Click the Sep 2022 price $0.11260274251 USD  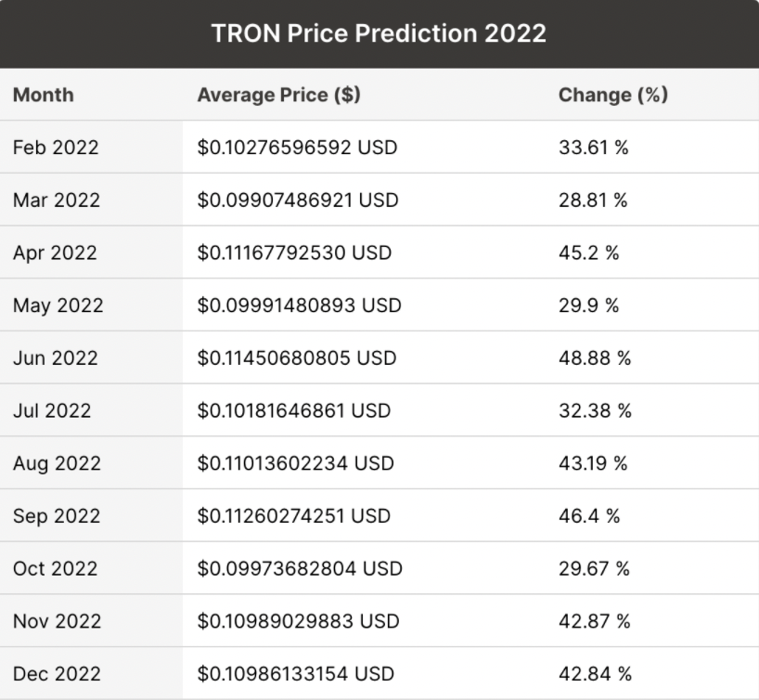(x=294, y=516)
